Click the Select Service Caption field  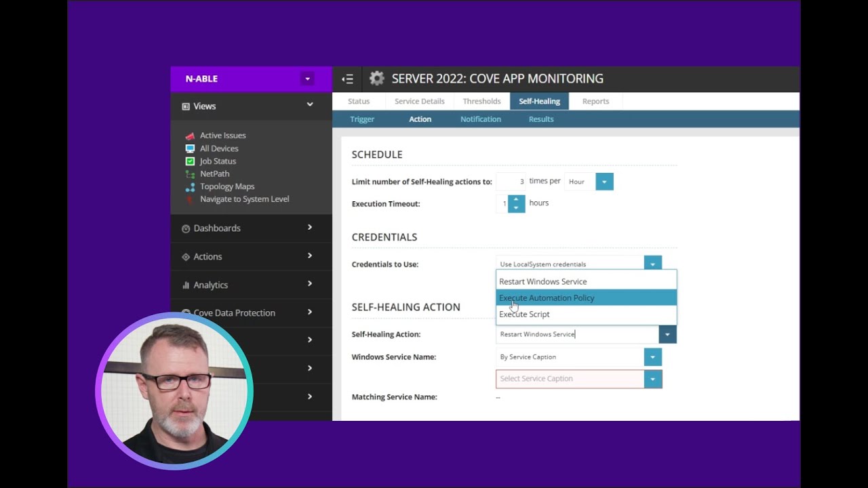tap(570, 379)
